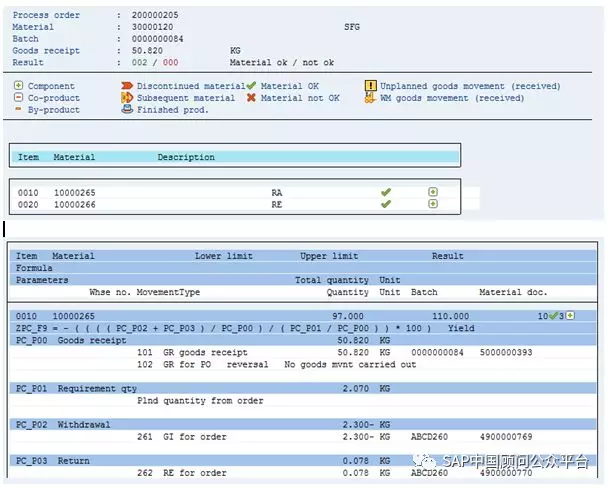Click the green check status for item 0020
Image resolution: width=609 pixels, height=488 pixels.
pos(386,204)
